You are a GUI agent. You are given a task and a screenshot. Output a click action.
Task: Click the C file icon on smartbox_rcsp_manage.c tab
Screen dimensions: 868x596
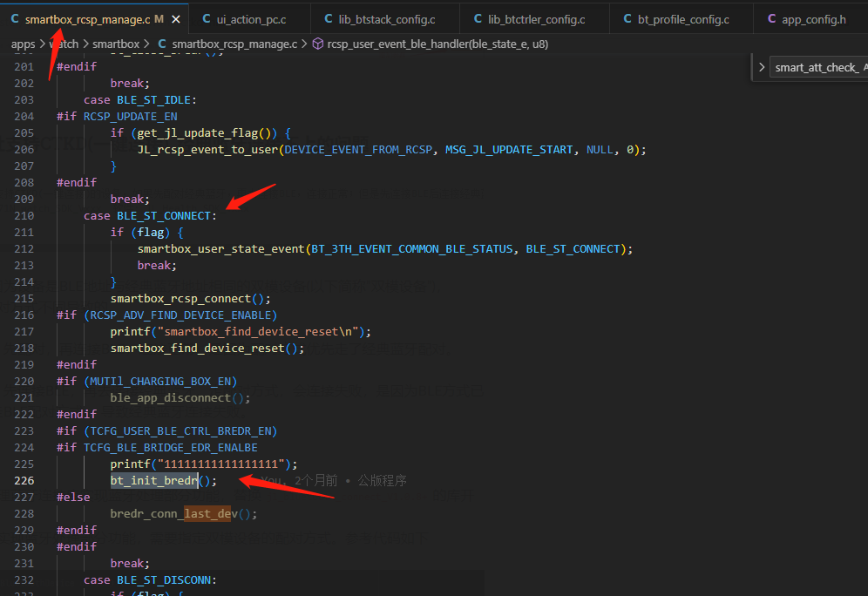(15, 19)
